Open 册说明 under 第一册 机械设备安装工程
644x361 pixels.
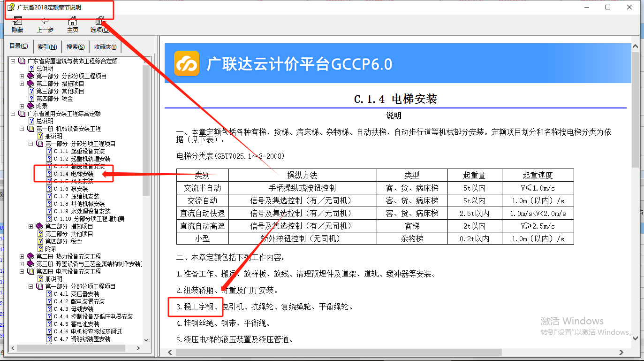[x=54, y=136]
